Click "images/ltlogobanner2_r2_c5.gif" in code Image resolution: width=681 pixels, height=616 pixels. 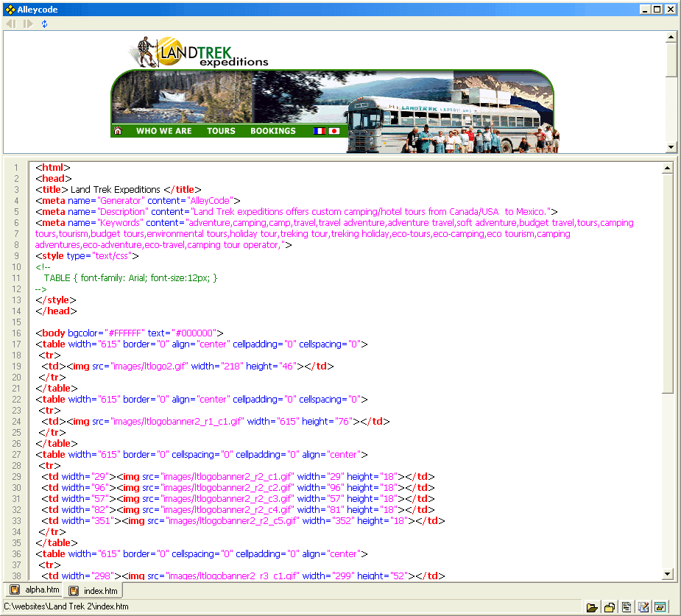pos(233,520)
